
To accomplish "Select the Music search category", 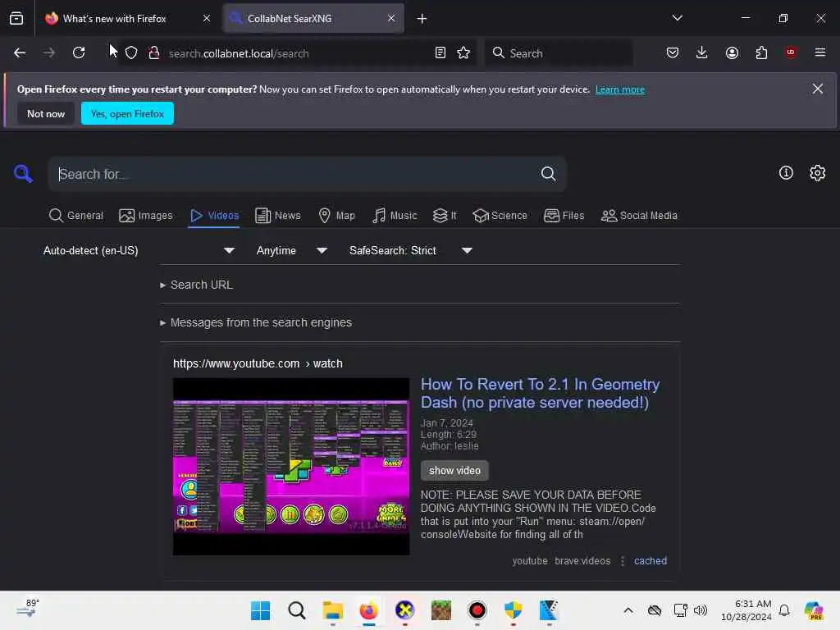I will coord(395,216).
